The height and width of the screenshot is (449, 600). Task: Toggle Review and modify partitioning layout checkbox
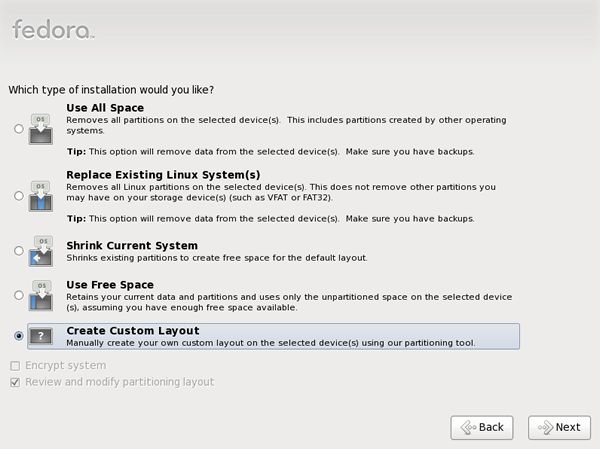pos(15,382)
